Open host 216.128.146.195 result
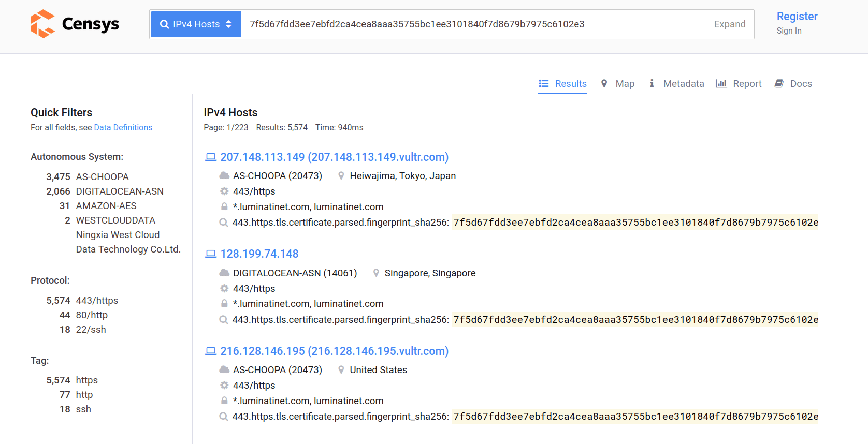Viewport: 868px width, 444px height. pyautogui.click(x=335, y=351)
